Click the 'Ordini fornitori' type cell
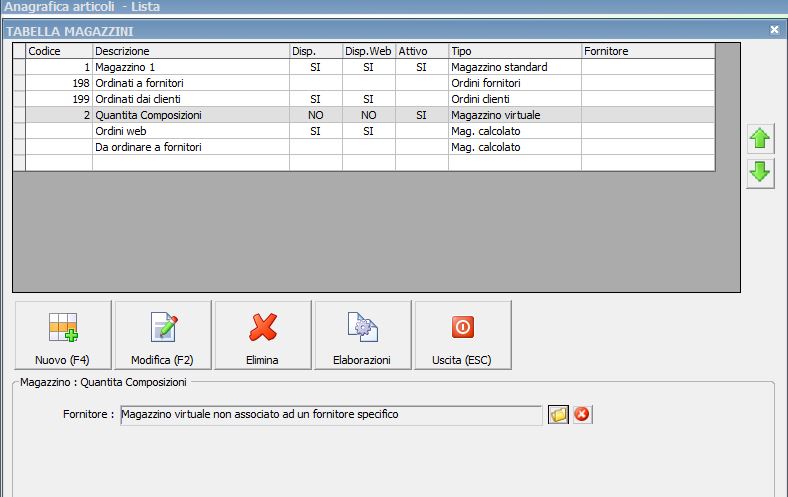This screenshot has height=497, width=788. click(515, 83)
